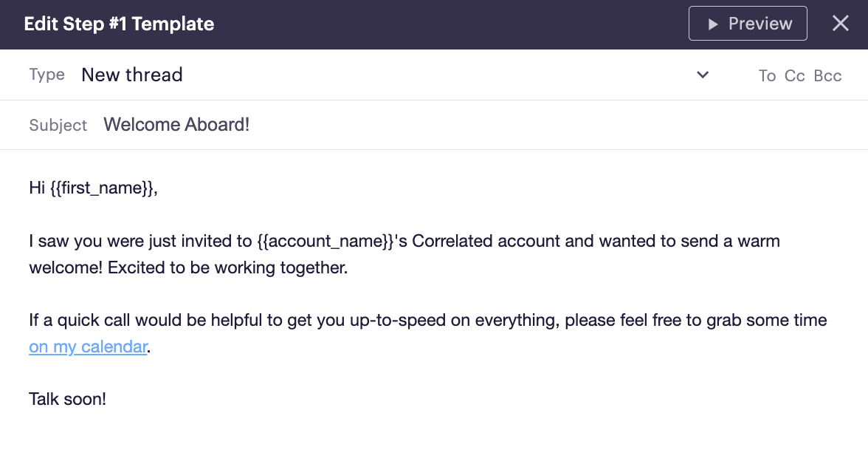Place cursor at "Excited to be working together"
The image size is (868, 464).
(227, 267)
